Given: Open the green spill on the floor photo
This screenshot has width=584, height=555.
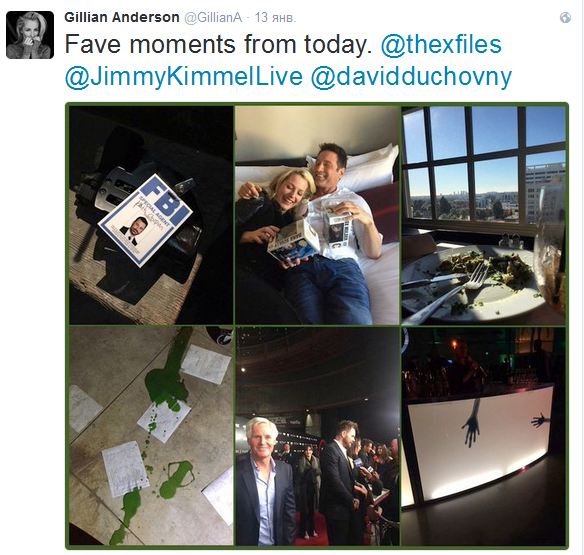Looking at the screenshot, I should coord(151,436).
